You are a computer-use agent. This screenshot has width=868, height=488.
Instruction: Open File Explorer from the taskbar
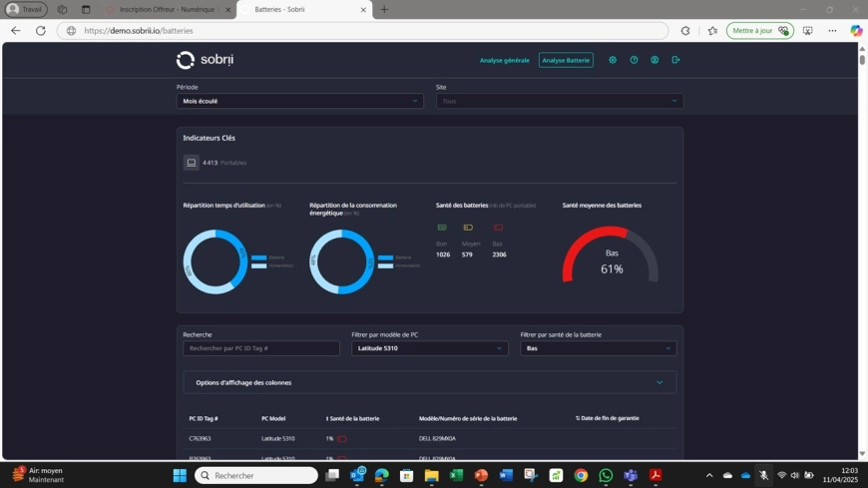click(x=431, y=475)
